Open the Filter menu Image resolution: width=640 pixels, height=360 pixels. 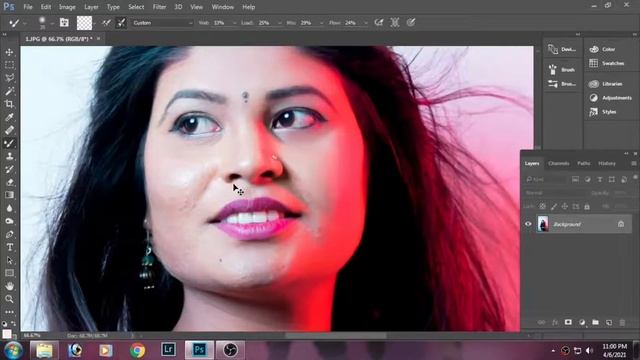(159, 7)
